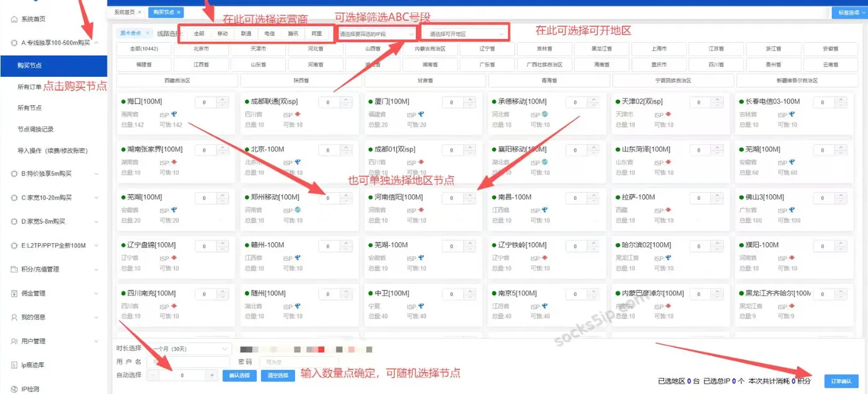The height and width of the screenshot is (394, 868).
Task: Click the 自动选择 quantity field
Action: (182, 375)
